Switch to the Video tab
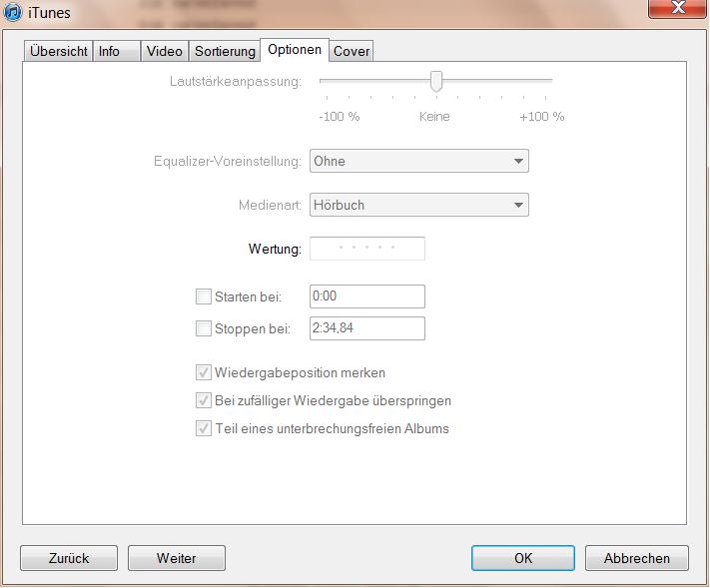The width and height of the screenshot is (710, 588). tap(165, 51)
